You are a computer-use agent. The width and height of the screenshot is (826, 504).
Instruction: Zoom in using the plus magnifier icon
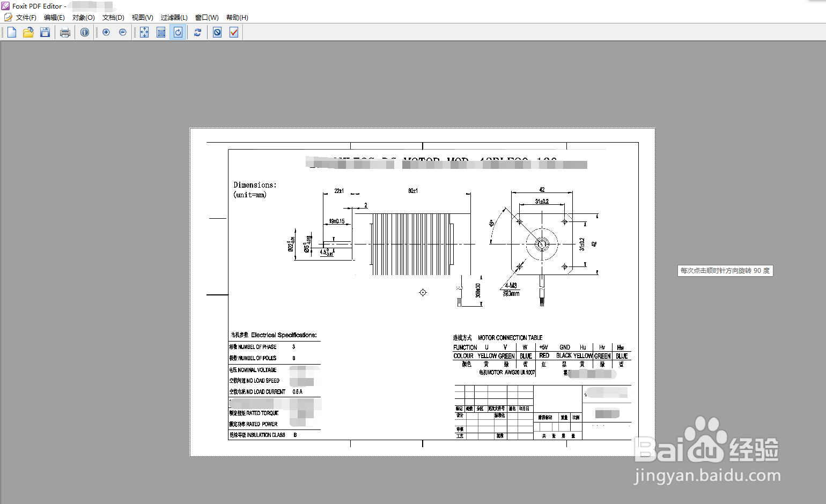tap(106, 32)
